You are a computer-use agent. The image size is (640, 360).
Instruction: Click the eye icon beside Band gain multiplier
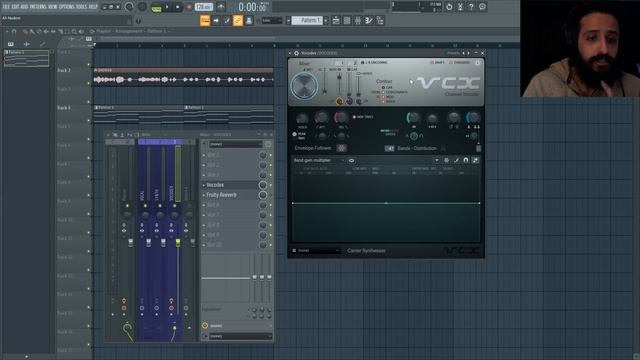351,160
